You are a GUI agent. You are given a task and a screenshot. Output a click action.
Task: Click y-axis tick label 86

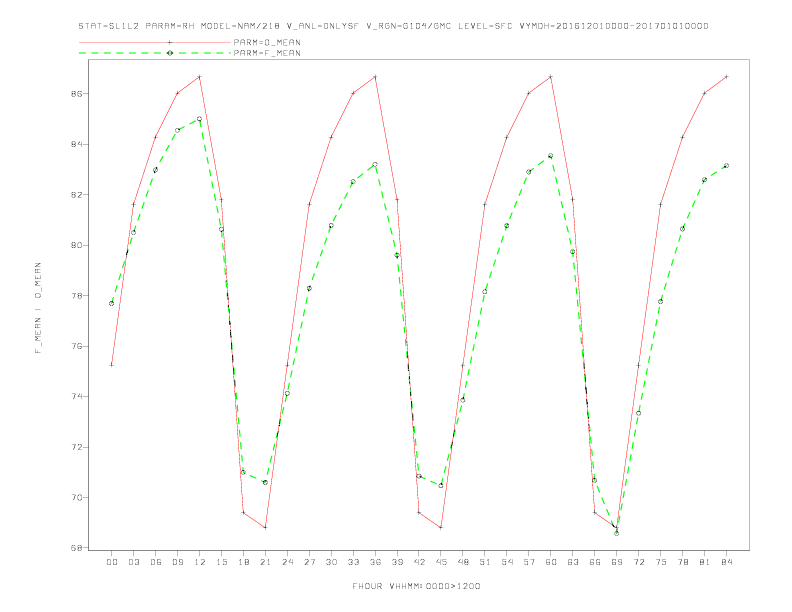coord(76,94)
